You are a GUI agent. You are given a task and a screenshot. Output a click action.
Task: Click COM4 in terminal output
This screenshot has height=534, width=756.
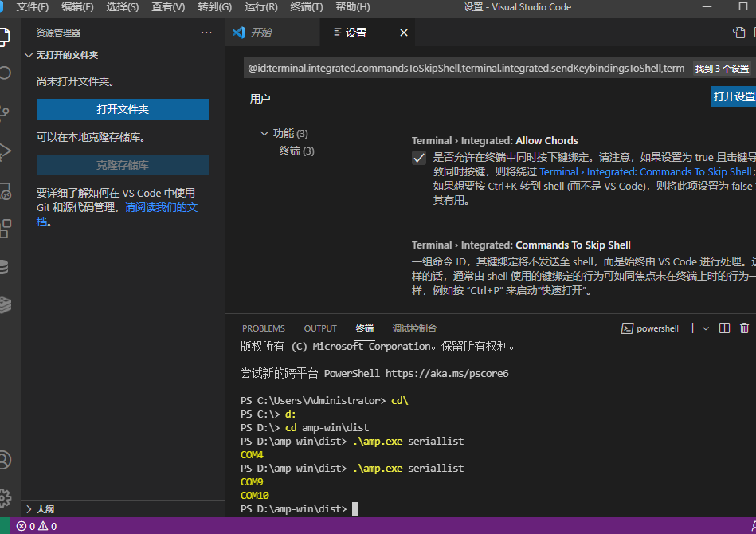(252, 455)
